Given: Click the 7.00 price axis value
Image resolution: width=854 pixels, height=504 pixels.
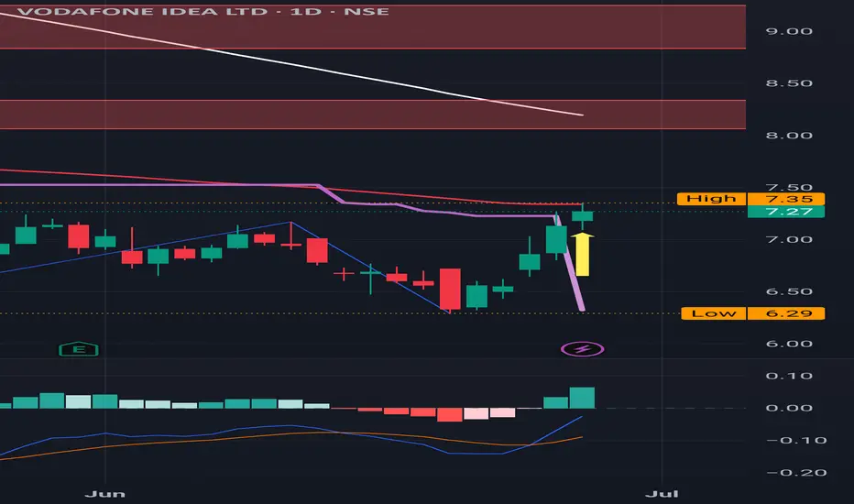Looking at the screenshot, I should [x=789, y=240].
